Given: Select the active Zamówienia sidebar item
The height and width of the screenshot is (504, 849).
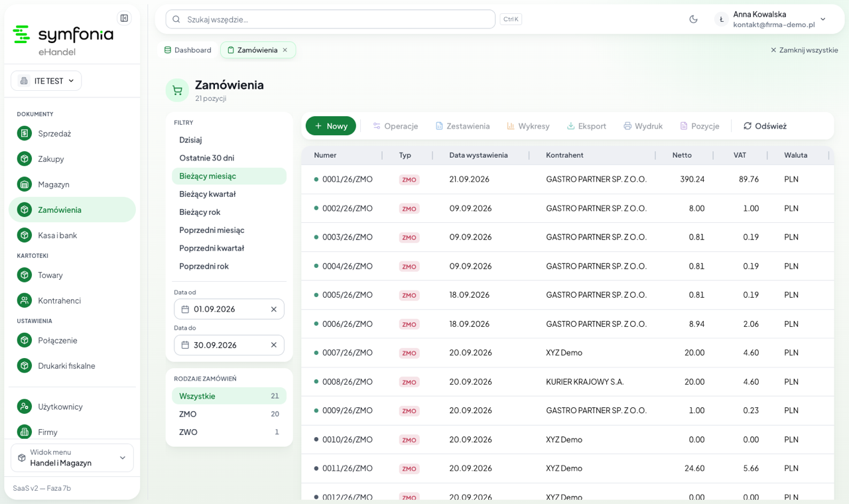Looking at the screenshot, I should pos(72,210).
